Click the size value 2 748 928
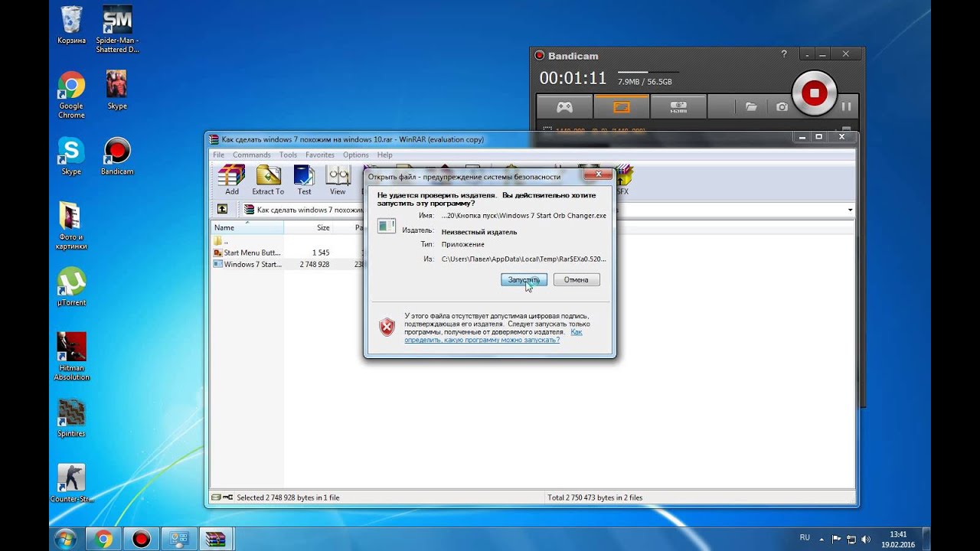Image resolution: width=980 pixels, height=551 pixels. 315,264
